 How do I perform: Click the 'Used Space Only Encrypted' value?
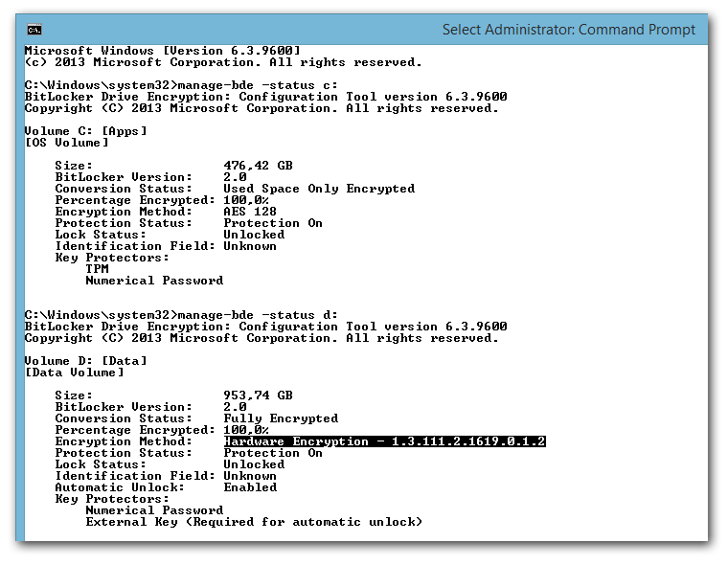[x=319, y=189]
